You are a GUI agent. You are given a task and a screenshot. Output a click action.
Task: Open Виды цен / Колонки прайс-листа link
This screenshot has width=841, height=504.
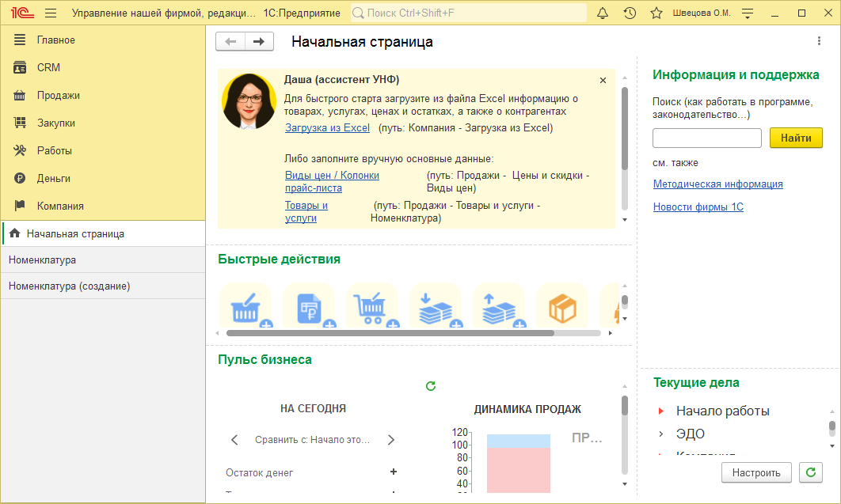pos(332,181)
